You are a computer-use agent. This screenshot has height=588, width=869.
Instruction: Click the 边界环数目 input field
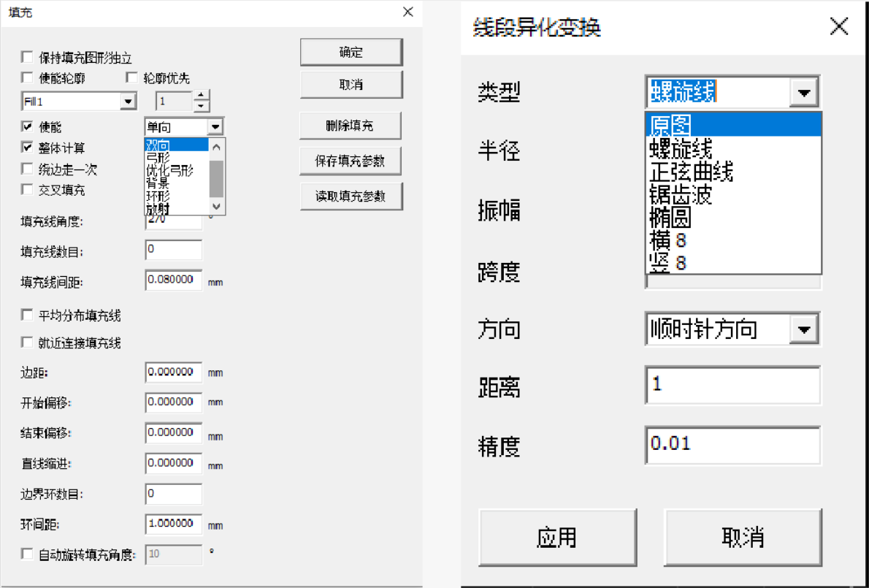[x=174, y=494]
